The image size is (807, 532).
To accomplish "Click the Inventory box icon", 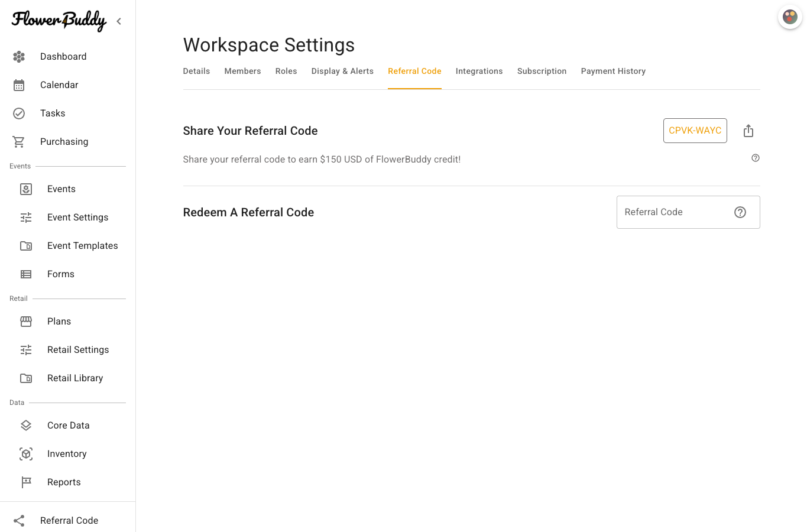I will [26, 454].
